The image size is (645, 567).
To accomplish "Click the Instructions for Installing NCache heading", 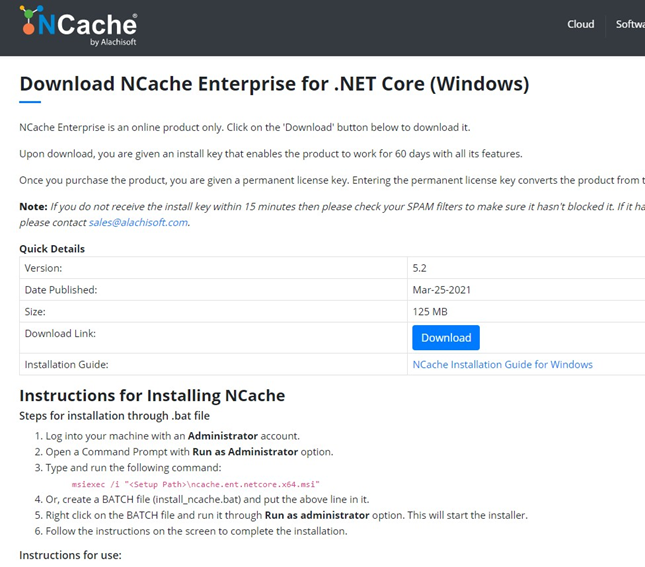I will [x=152, y=395].
